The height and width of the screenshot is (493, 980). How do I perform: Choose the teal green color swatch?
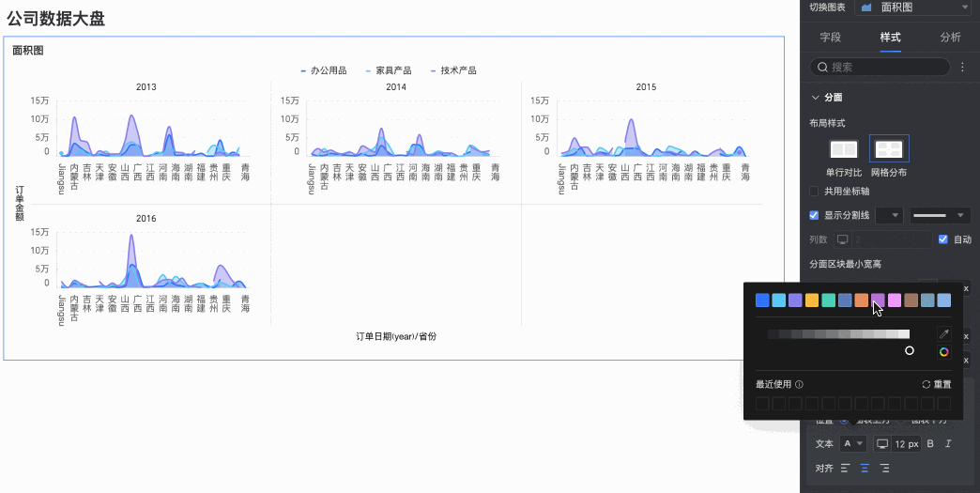828,300
